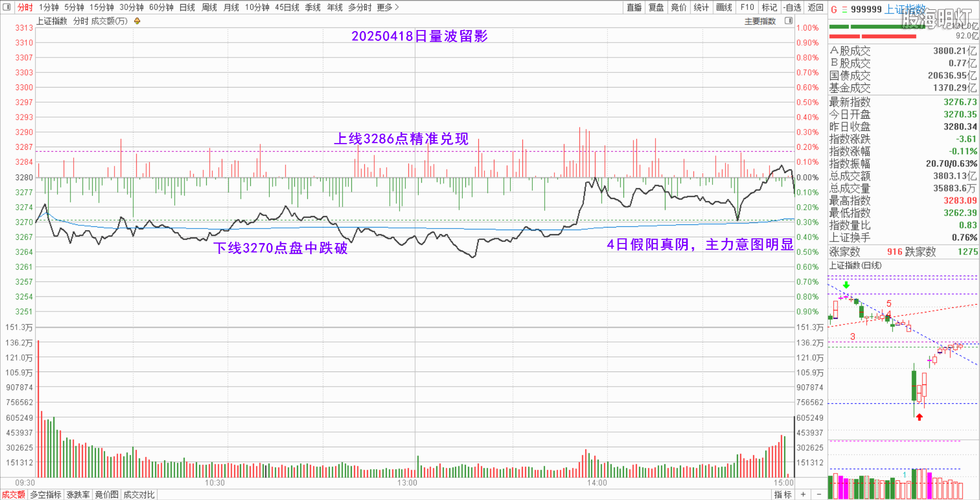Screen dimensions: 980x500
Task: Click the 指数振幅 value 20.70/0.63%
Action: pos(951,164)
